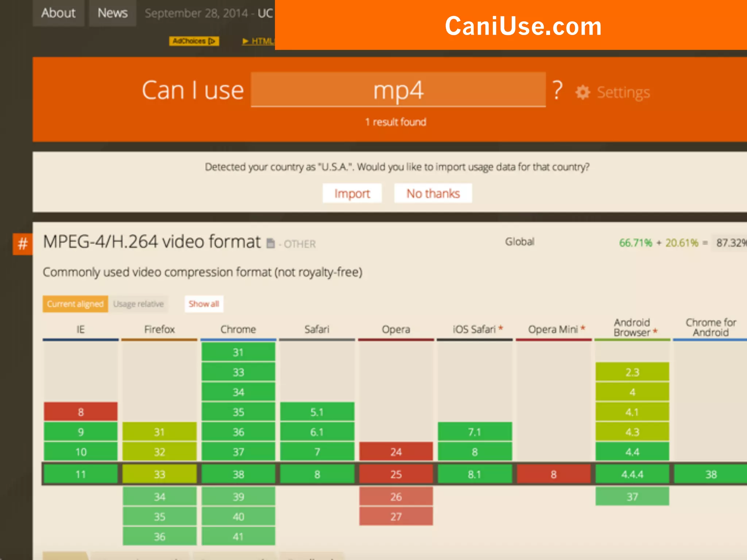The image size is (747, 560).
Task: Click the Opera Mini column header
Action: (x=553, y=330)
